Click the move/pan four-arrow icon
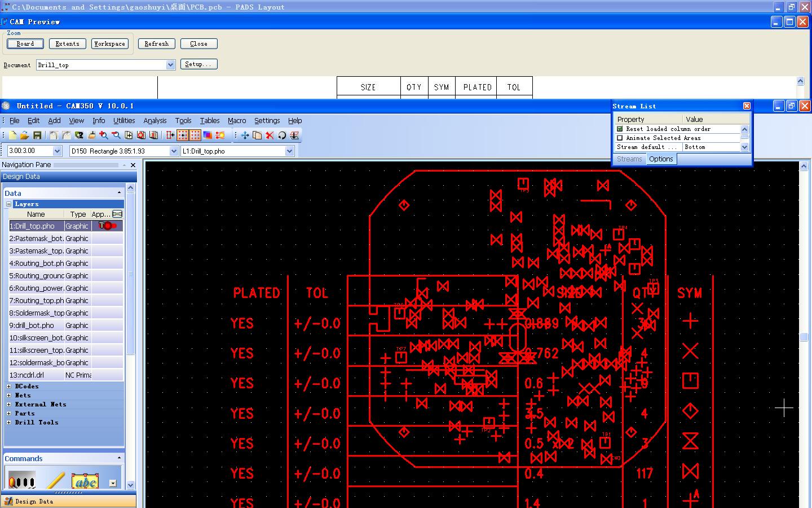The image size is (812, 508). pyautogui.click(x=245, y=135)
